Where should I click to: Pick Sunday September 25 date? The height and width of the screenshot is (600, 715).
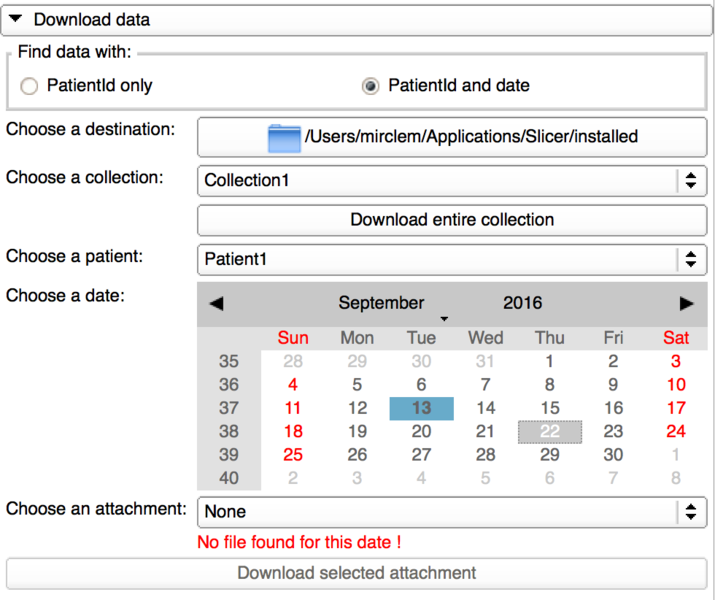[x=292, y=455]
